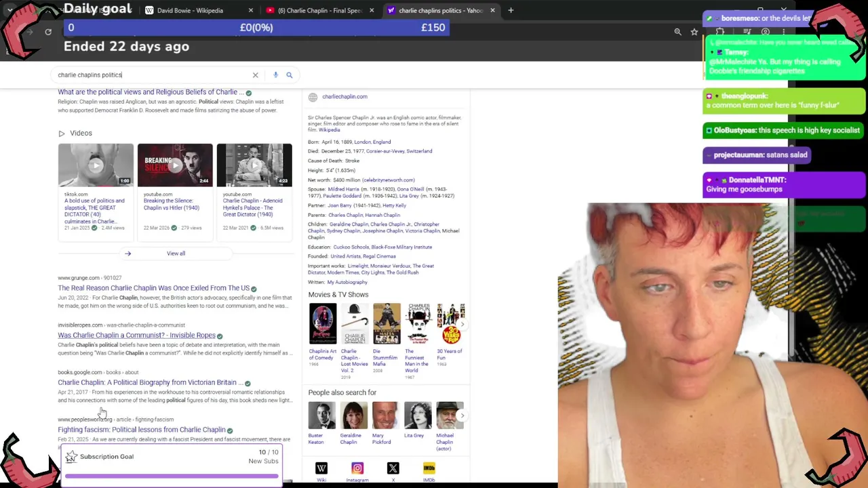The image size is (868, 488).
Task: Open 'A bold use of politics and slapstick' video title
Action: [x=94, y=211]
